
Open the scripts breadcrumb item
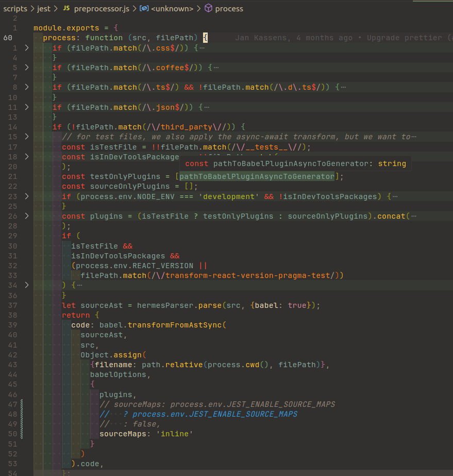(x=15, y=8)
